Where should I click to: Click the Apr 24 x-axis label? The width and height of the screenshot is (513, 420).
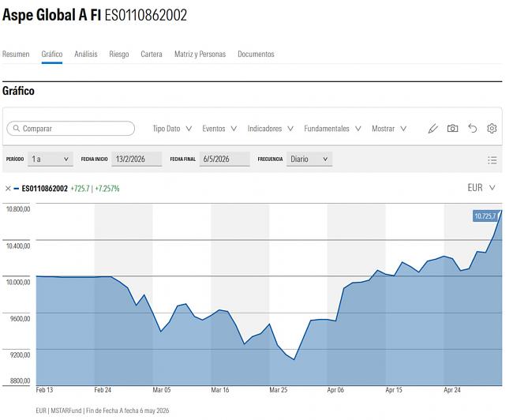tap(452, 390)
